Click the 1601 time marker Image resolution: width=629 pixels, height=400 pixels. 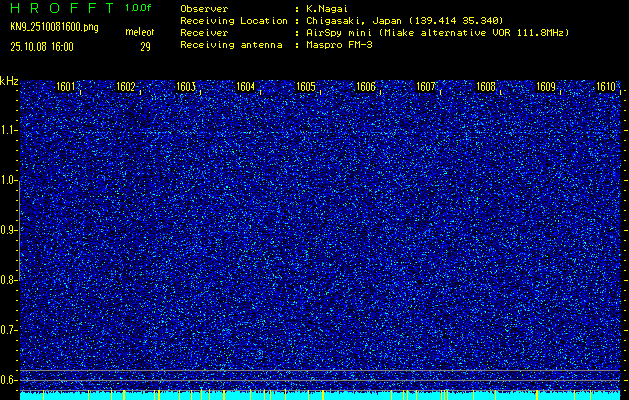pyautogui.click(x=66, y=88)
